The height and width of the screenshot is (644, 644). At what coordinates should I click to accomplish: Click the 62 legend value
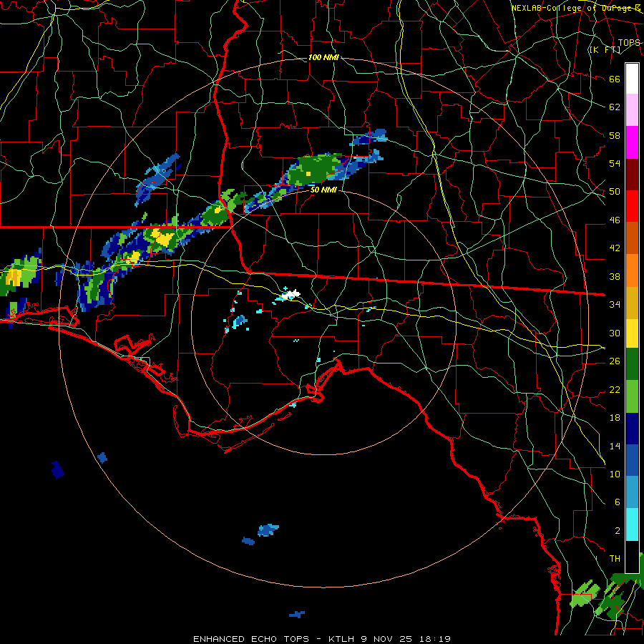(x=615, y=107)
